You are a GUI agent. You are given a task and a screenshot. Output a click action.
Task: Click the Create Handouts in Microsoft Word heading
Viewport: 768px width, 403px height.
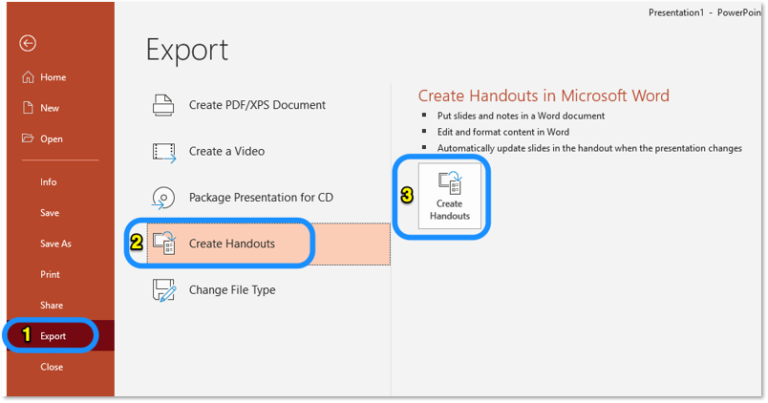point(543,96)
